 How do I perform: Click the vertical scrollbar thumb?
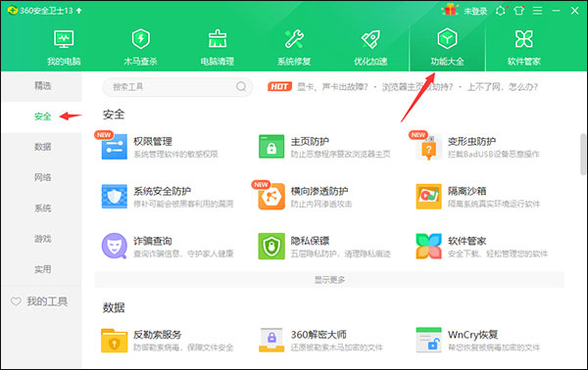pyautogui.click(x=583, y=155)
